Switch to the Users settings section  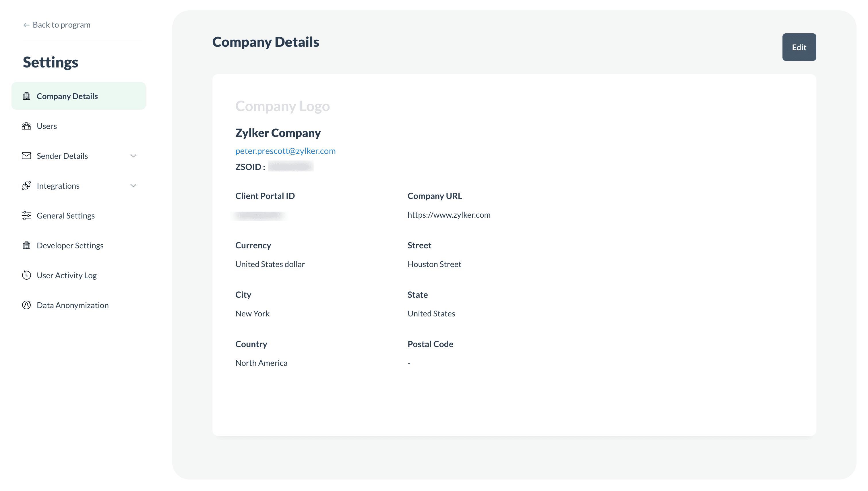[46, 126]
